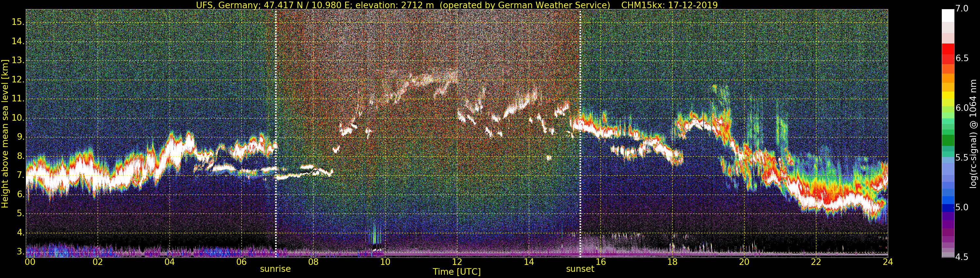Click the 16 tick on the time axis
The image size is (980, 278).
click(x=600, y=262)
